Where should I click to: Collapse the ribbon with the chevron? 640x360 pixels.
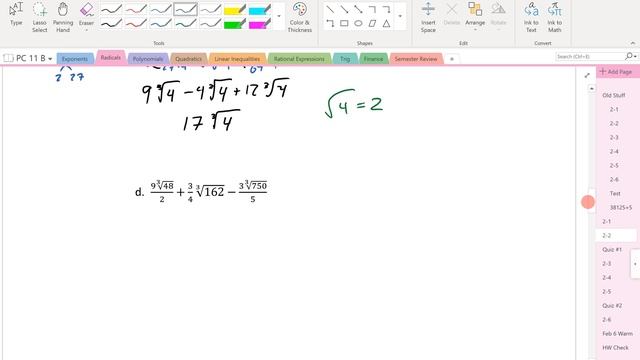[633, 43]
